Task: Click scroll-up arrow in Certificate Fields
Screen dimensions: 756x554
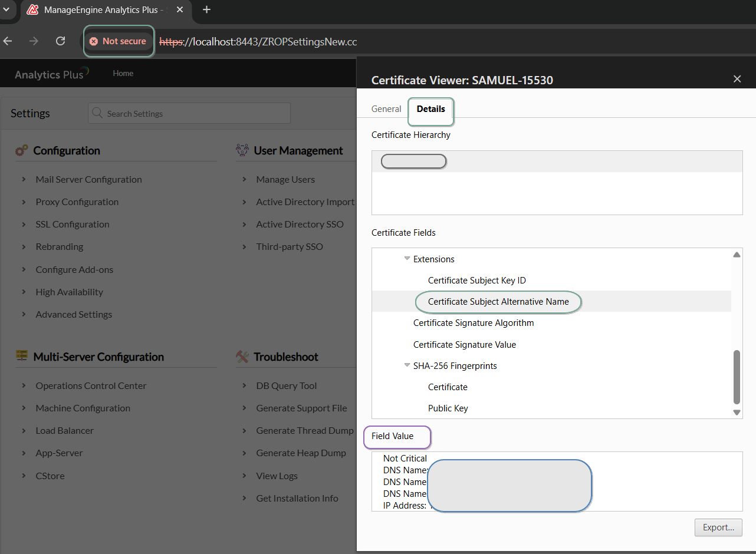Action: (x=737, y=255)
